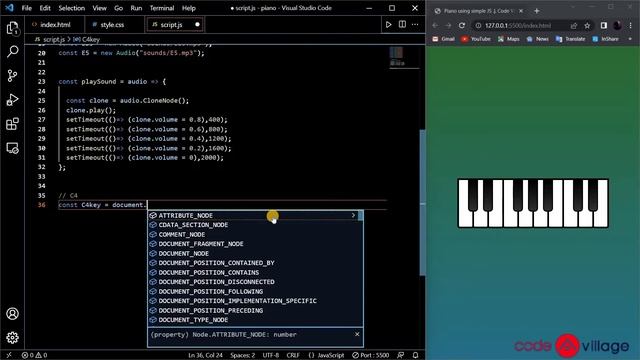Go back in the browser window
640x360 pixels.
435,25
